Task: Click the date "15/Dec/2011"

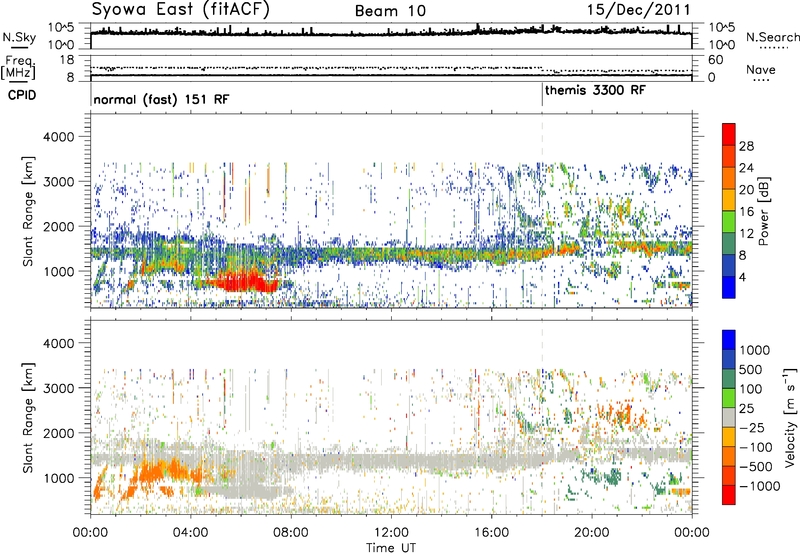Action: tap(638, 10)
